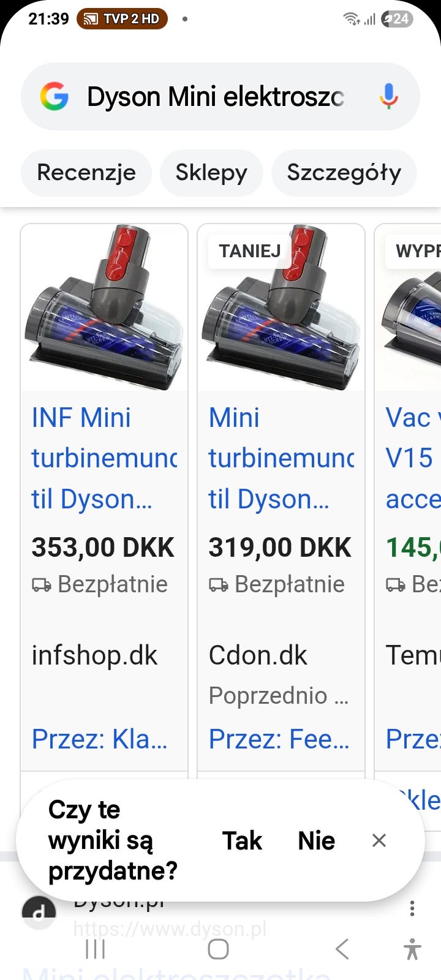Answer Nie to results helpful prompt
The width and height of the screenshot is (441, 980).
click(x=316, y=840)
